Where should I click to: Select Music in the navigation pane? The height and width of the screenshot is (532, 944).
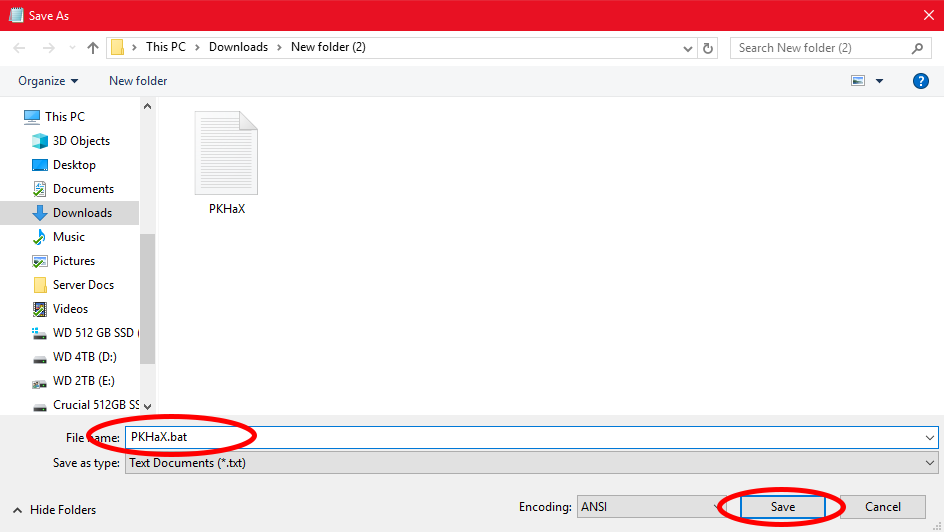click(68, 237)
